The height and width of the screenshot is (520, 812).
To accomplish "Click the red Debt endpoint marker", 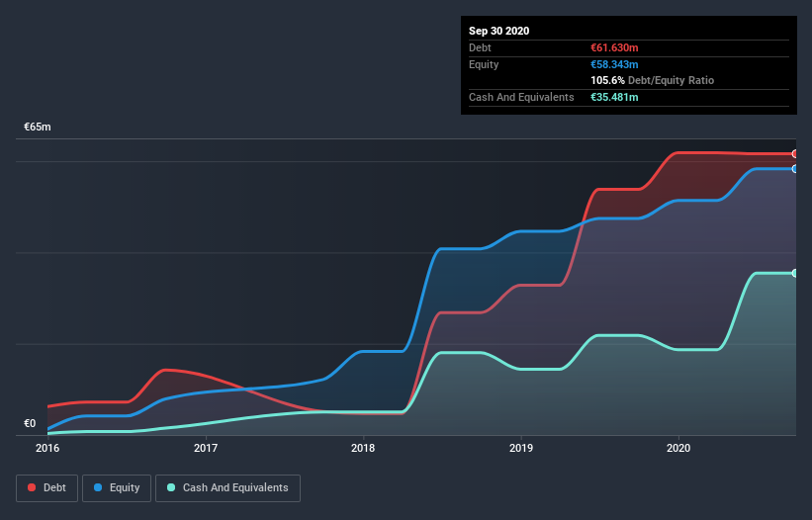I will (795, 153).
